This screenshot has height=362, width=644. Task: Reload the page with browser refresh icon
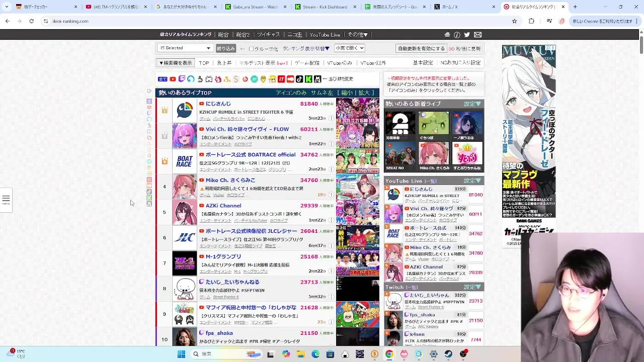click(31, 21)
